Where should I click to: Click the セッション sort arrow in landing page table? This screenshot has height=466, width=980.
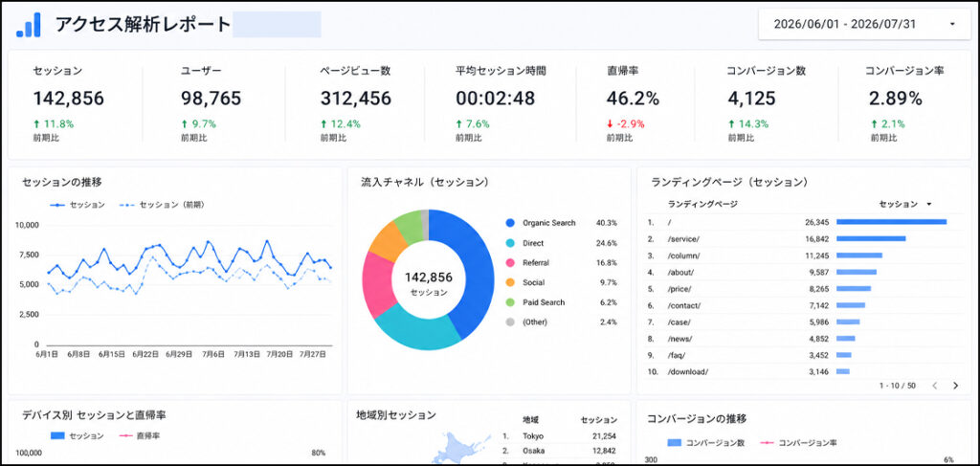pyautogui.click(x=928, y=204)
